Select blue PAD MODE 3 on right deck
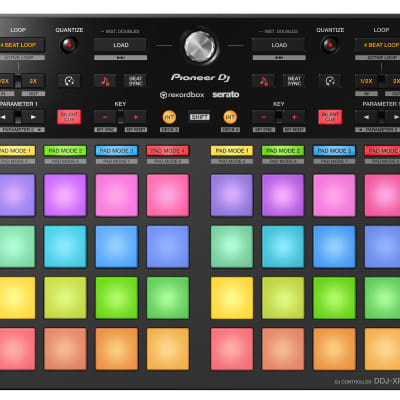 click(334, 151)
